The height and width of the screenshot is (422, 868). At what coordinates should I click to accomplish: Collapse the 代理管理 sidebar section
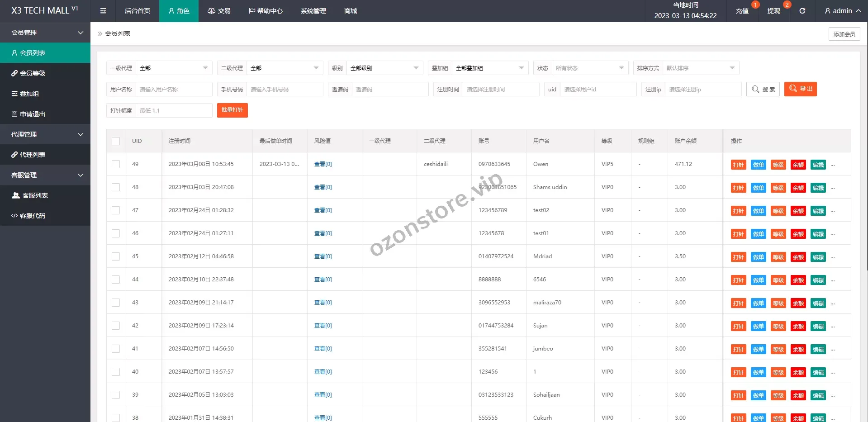[45, 134]
